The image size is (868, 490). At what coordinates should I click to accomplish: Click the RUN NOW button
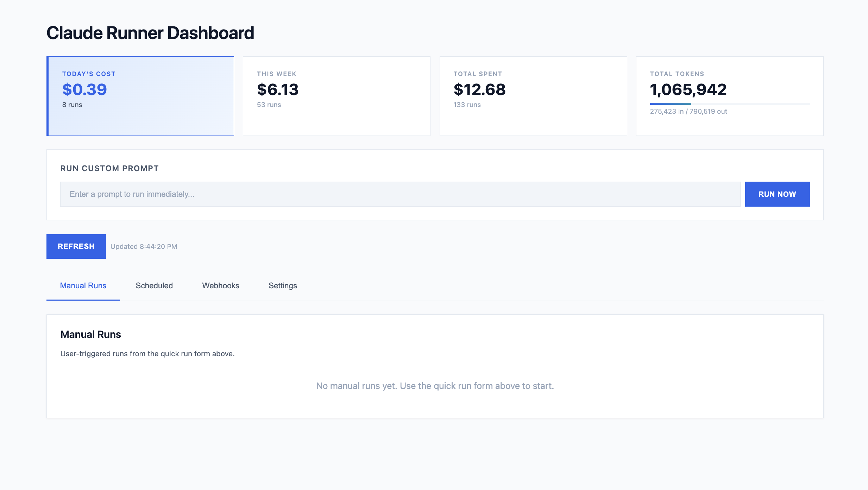click(x=777, y=194)
